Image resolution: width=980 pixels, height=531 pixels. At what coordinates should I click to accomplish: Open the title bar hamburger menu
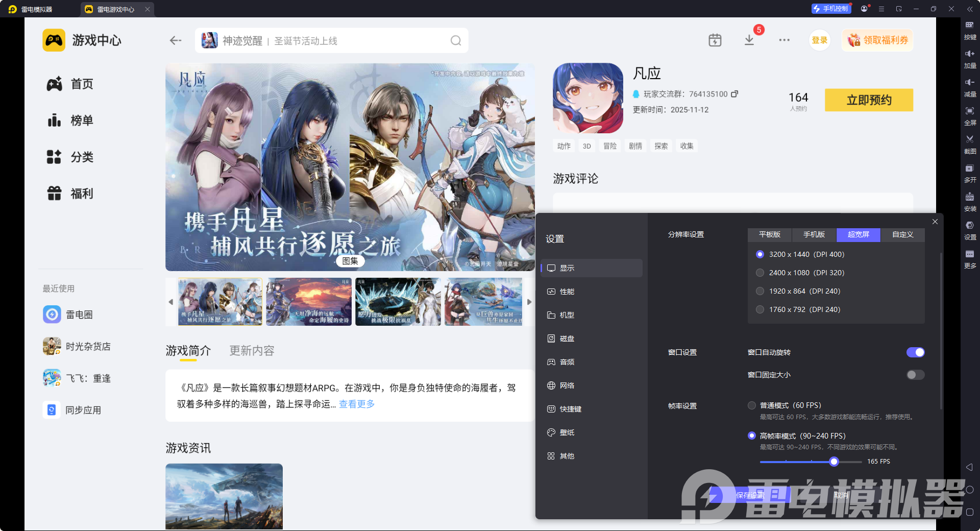click(x=881, y=9)
